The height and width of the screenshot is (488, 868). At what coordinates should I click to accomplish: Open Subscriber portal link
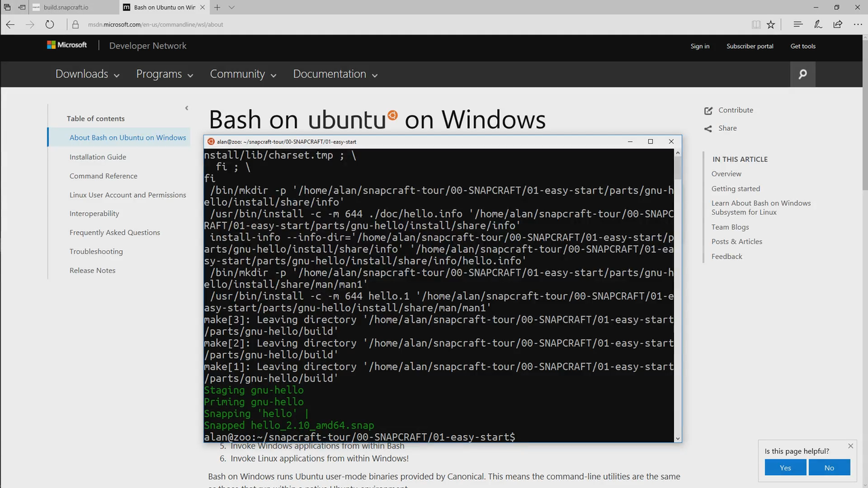pyautogui.click(x=750, y=46)
